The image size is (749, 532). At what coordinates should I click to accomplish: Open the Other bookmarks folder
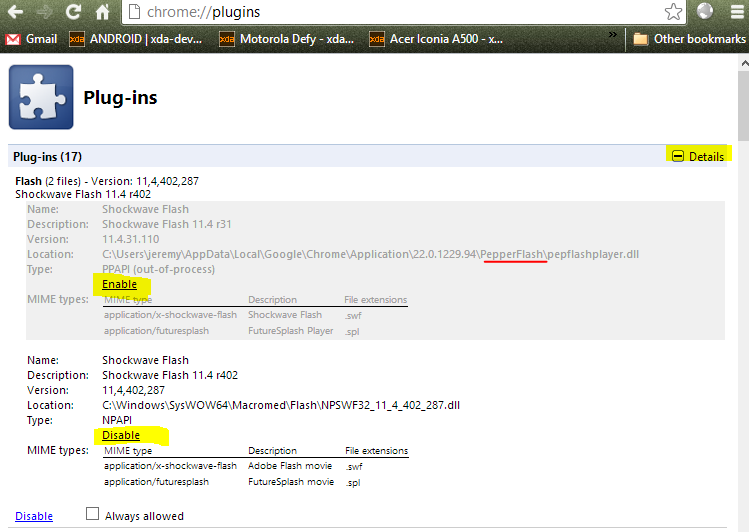click(x=689, y=39)
